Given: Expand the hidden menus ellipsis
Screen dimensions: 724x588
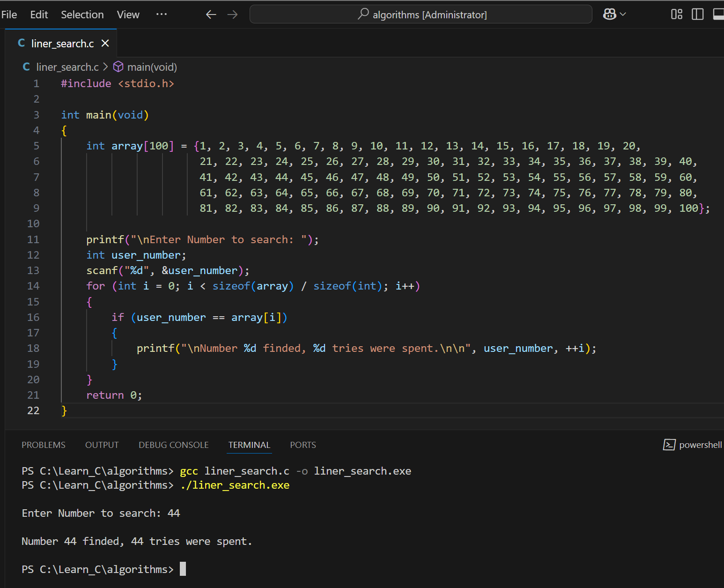Looking at the screenshot, I should pyautogui.click(x=162, y=15).
